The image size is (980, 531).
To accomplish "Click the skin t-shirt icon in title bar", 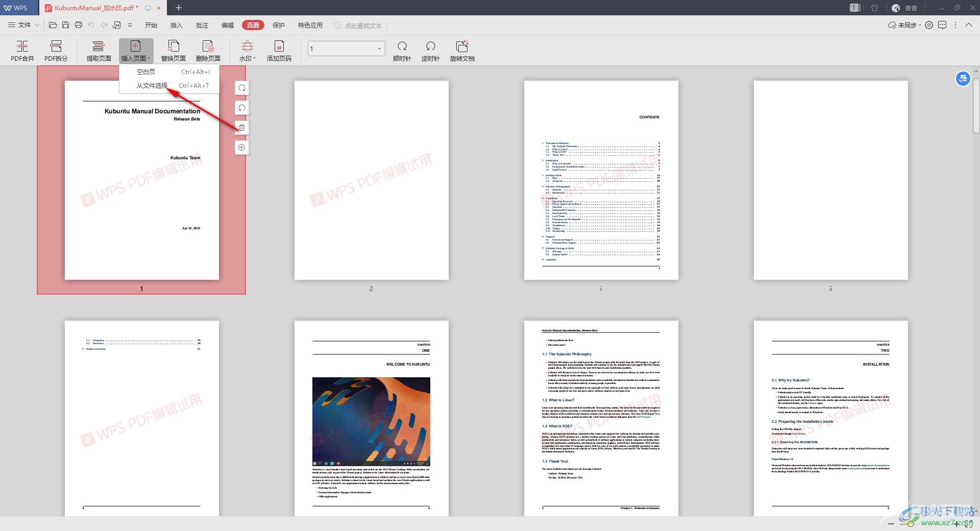I will (x=874, y=8).
